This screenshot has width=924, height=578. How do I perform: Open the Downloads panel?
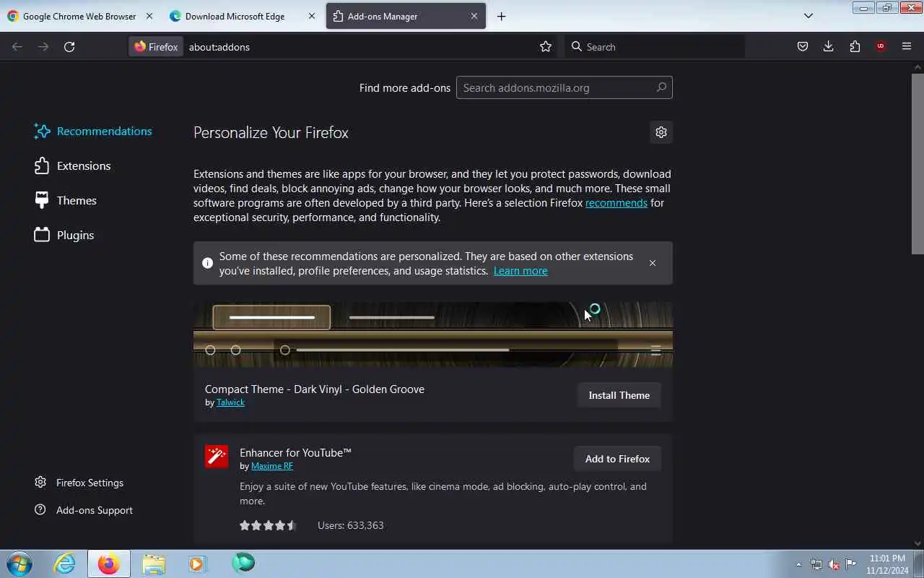pos(828,46)
